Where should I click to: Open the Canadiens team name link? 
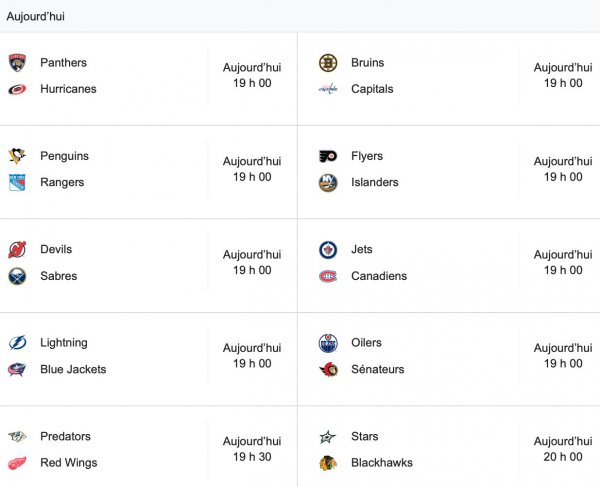379,276
